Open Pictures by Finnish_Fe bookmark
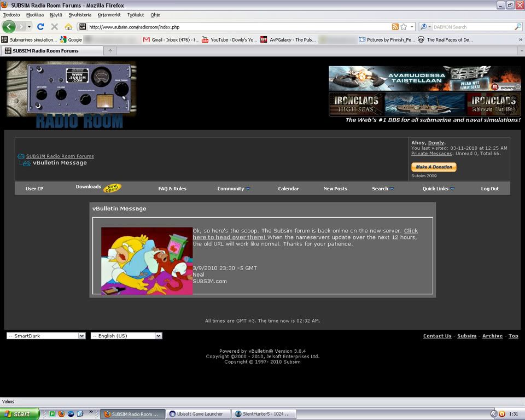Viewport: 525px width, 420px height. click(x=387, y=39)
